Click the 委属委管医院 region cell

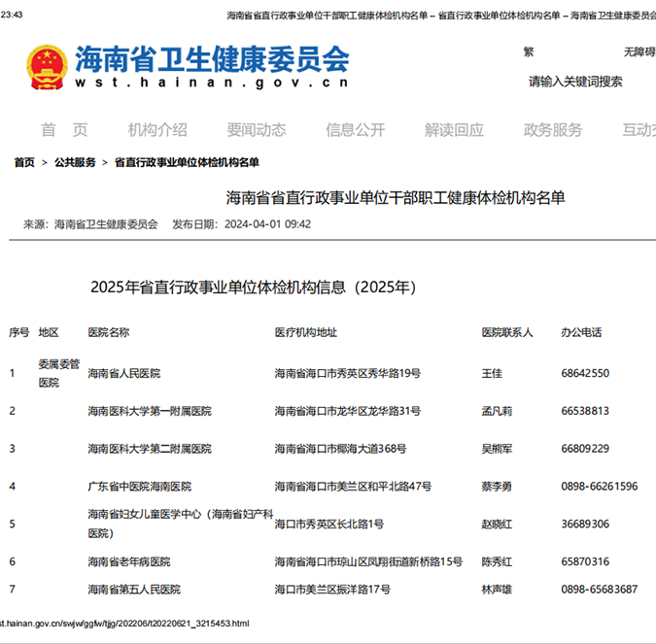click(x=59, y=373)
